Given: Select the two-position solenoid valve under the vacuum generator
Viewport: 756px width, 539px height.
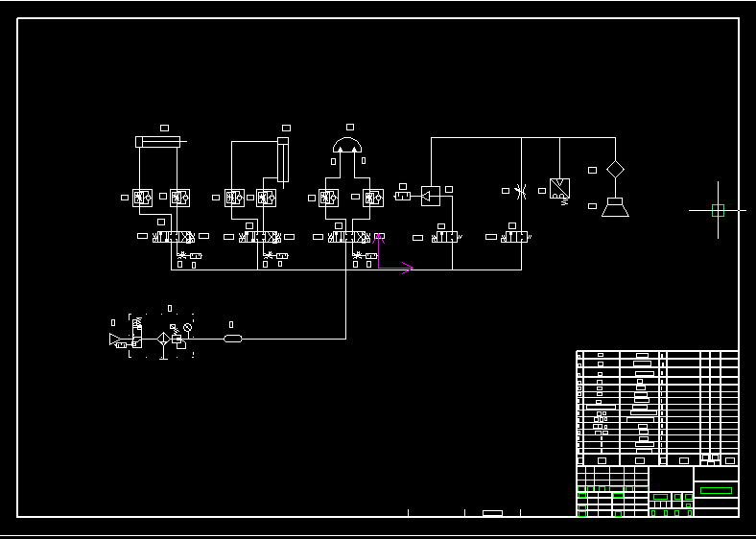Looking at the screenshot, I should pyautogui.click(x=446, y=237).
